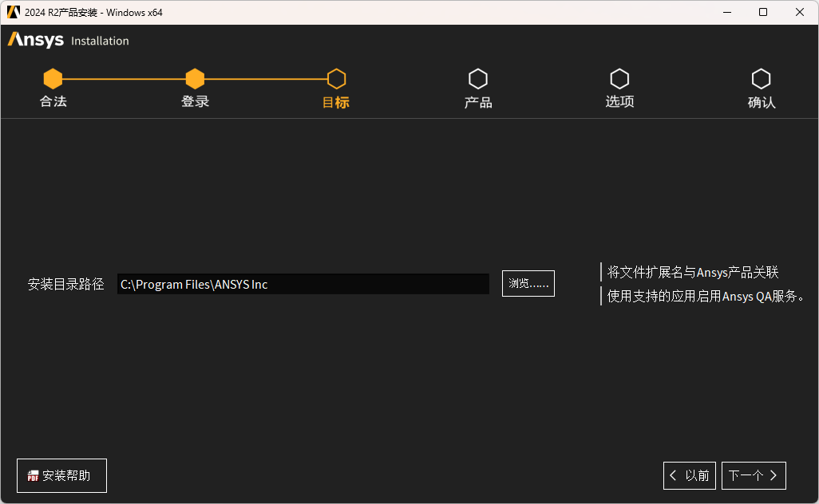Click the 合法 step hexagon icon
The image size is (819, 504).
pyautogui.click(x=53, y=79)
